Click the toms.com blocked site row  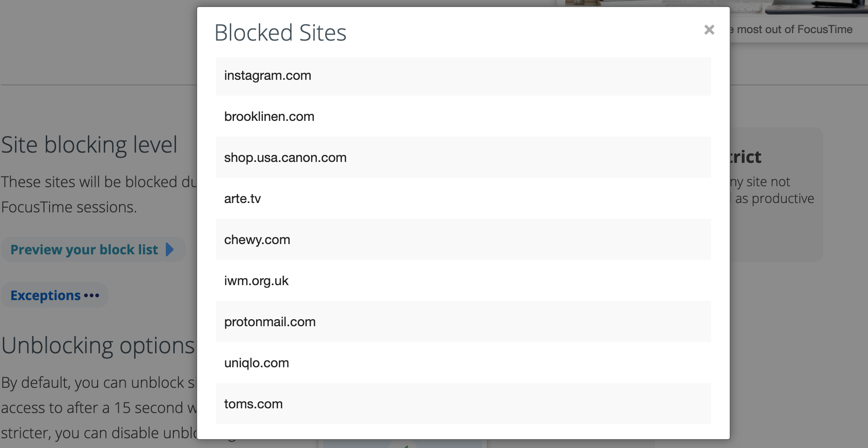(463, 404)
